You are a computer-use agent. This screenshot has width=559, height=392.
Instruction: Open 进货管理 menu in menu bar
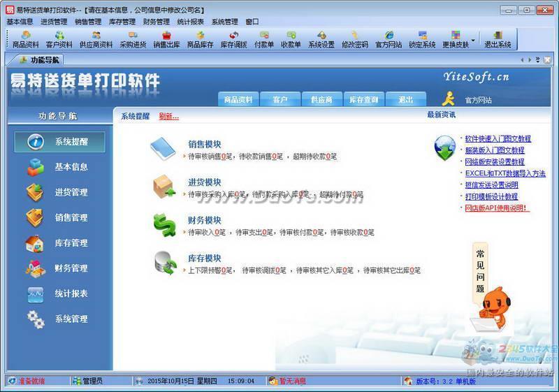(x=54, y=22)
